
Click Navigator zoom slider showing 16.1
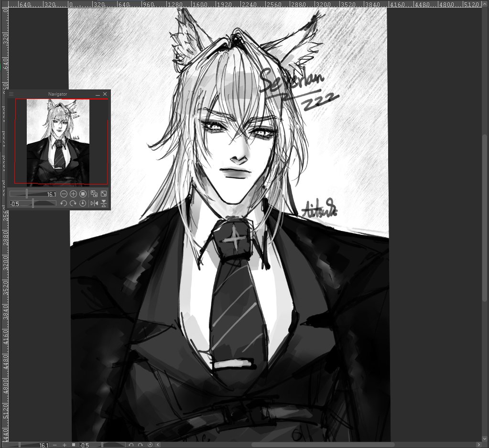click(33, 194)
